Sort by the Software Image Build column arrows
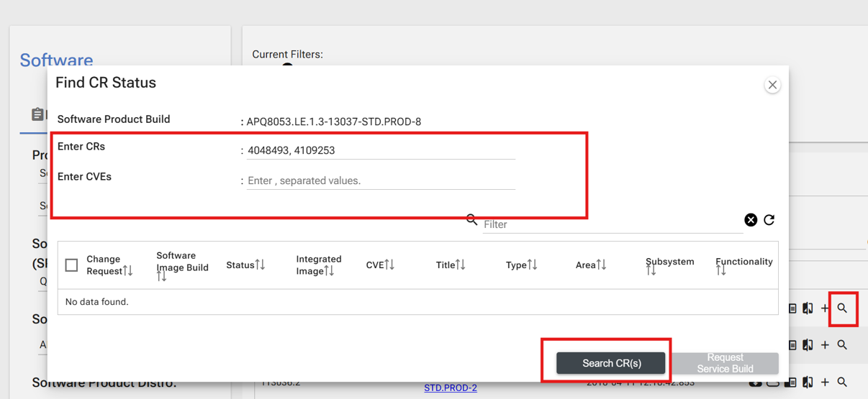868x399 pixels. (x=161, y=277)
